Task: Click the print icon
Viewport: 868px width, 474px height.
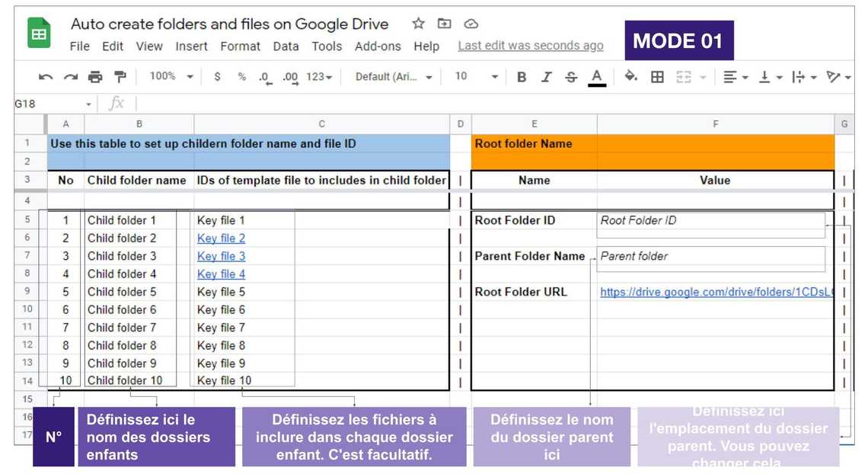Action: [95, 77]
